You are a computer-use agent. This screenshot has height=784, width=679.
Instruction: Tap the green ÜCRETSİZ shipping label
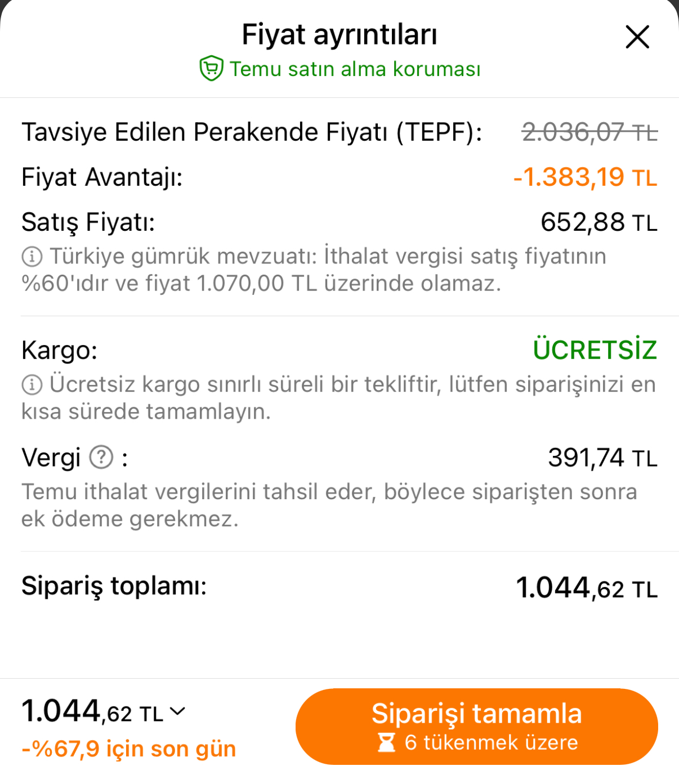[x=595, y=350]
